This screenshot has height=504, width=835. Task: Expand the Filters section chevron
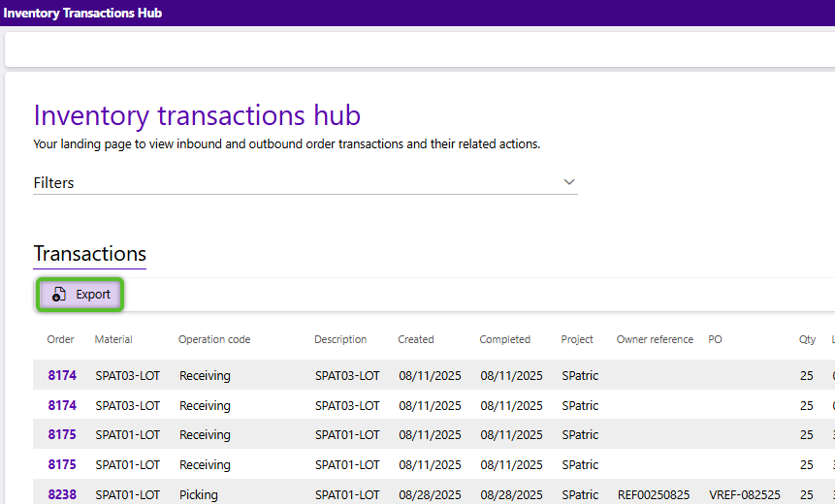(x=569, y=181)
